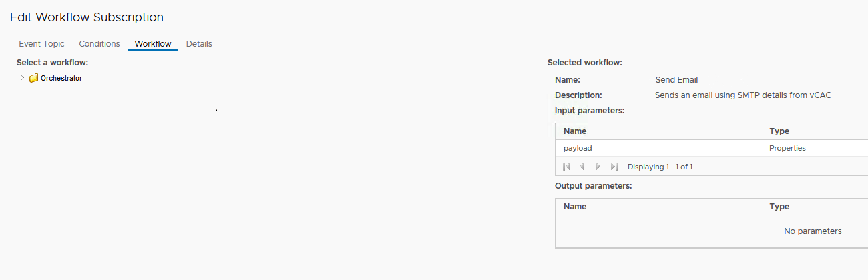Sort input parameters by Name column
The height and width of the screenshot is (280, 868).
[x=658, y=131]
